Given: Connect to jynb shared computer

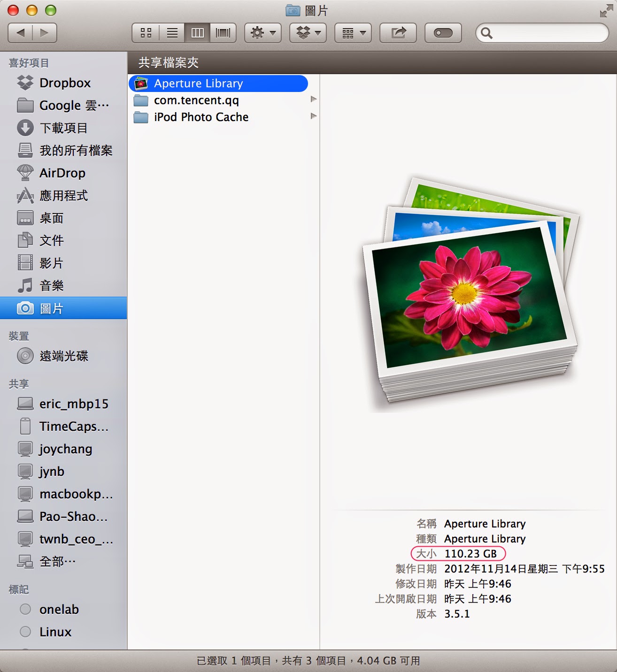Looking at the screenshot, I should (x=63, y=472).
